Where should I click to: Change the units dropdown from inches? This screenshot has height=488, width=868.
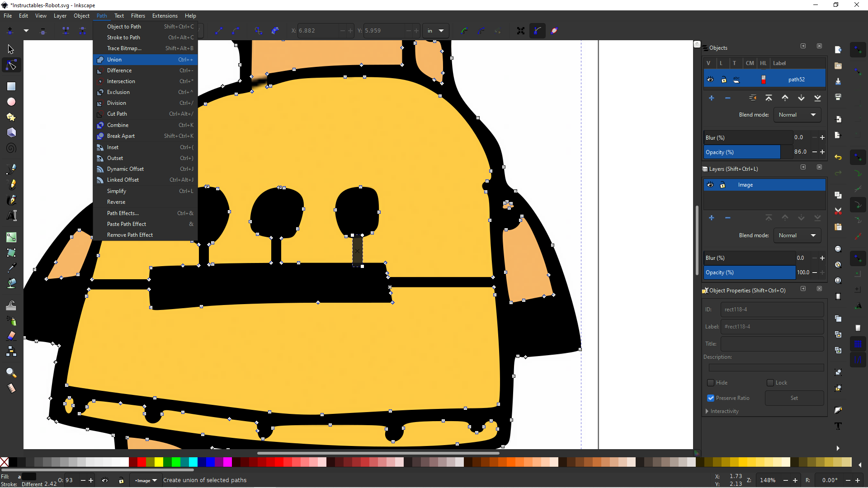pos(435,30)
